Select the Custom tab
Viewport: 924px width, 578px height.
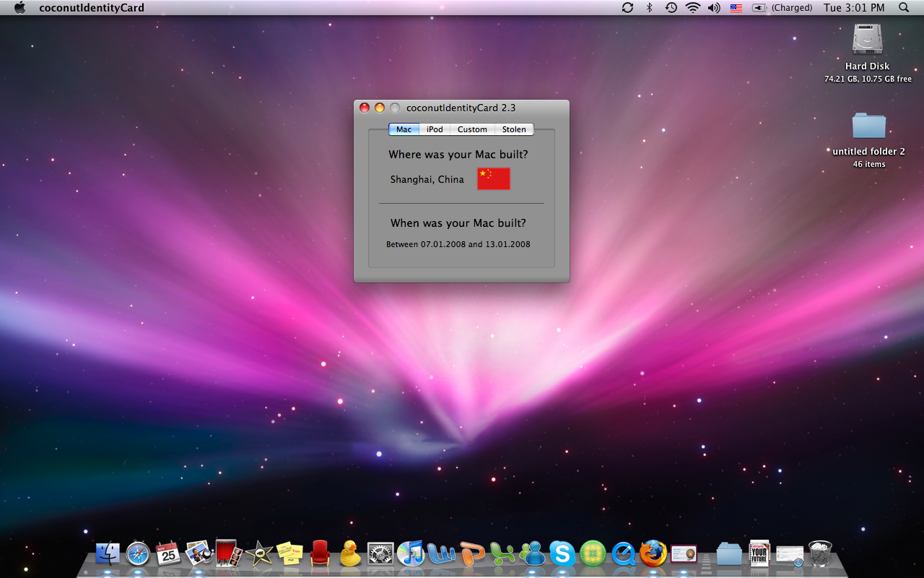pos(472,129)
